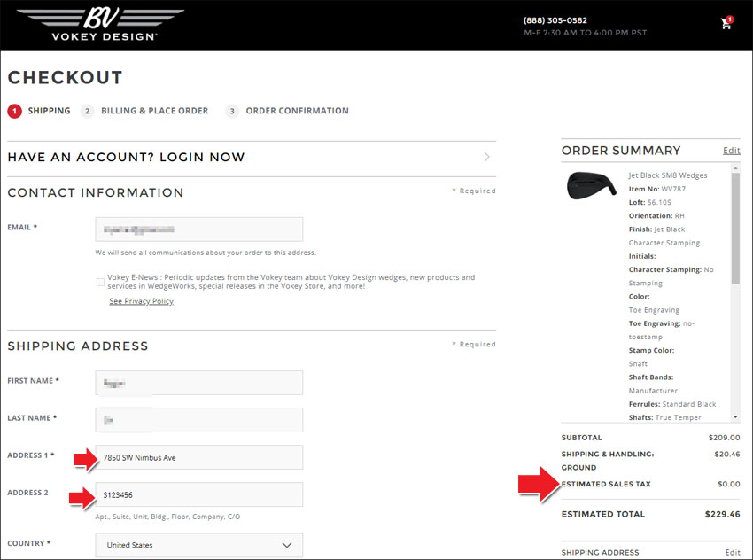Click the Shafts True Temper line
The height and width of the screenshot is (560, 753).
(x=665, y=417)
